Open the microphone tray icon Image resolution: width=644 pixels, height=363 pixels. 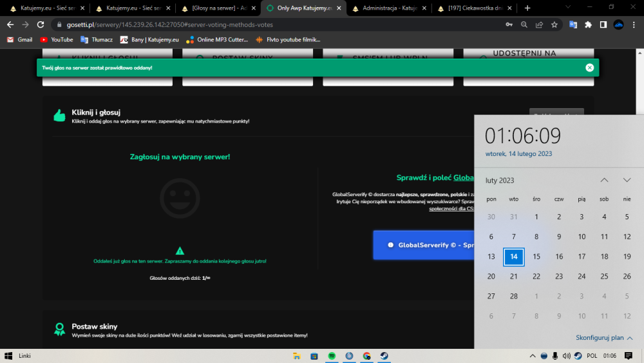pyautogui.click(x=555, y=356)
